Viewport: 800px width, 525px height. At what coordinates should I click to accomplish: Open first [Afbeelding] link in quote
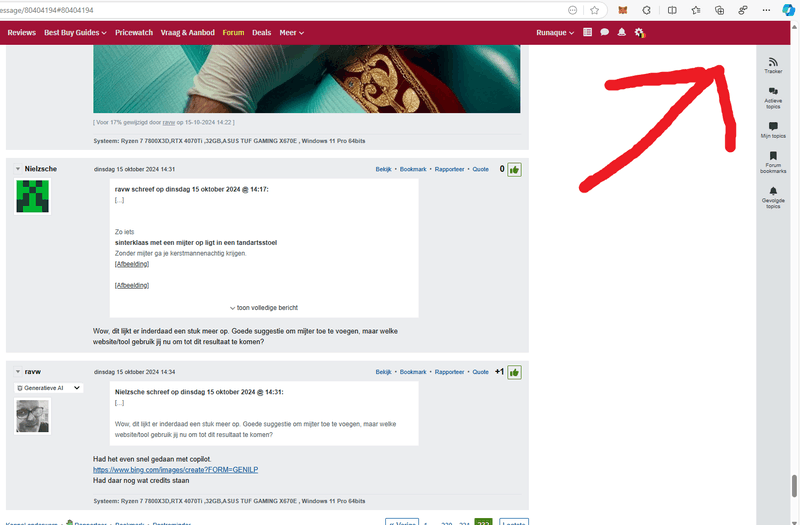pyautogui.click(x=132, y=264)
